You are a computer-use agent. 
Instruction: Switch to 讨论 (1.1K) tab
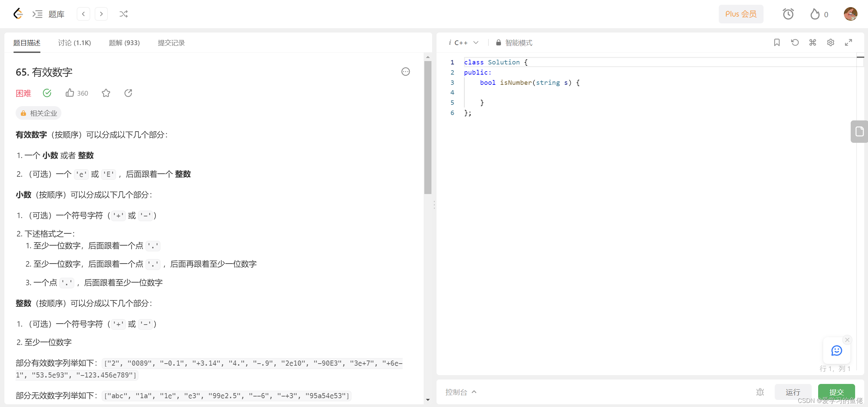tap(74, 43)
